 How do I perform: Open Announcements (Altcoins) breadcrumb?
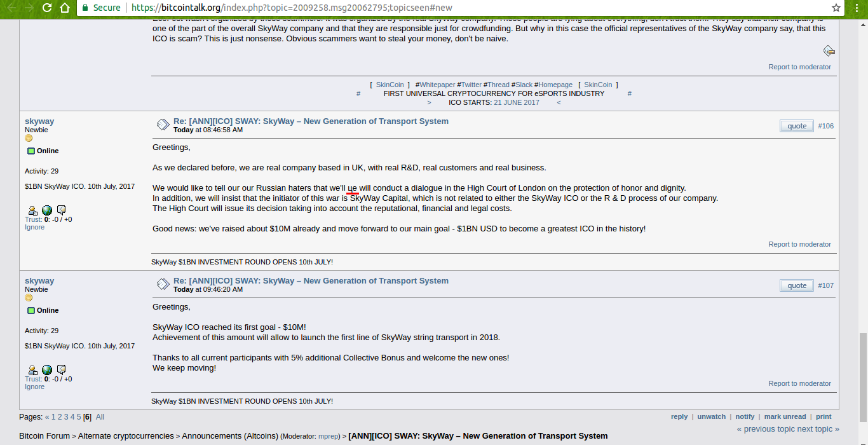coord(230,436)
